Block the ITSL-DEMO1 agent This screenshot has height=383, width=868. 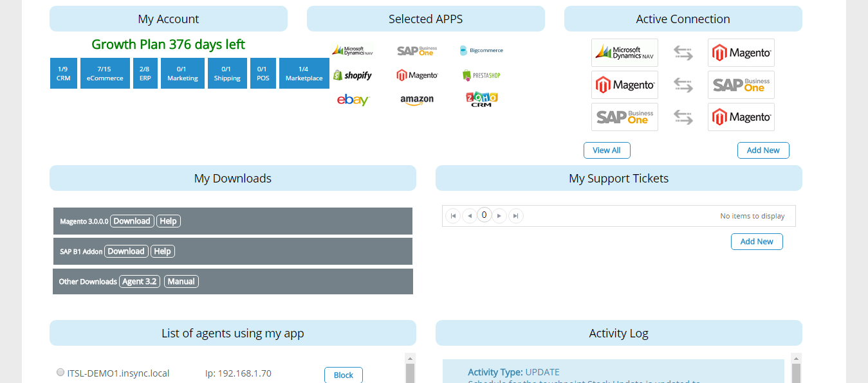344,375
